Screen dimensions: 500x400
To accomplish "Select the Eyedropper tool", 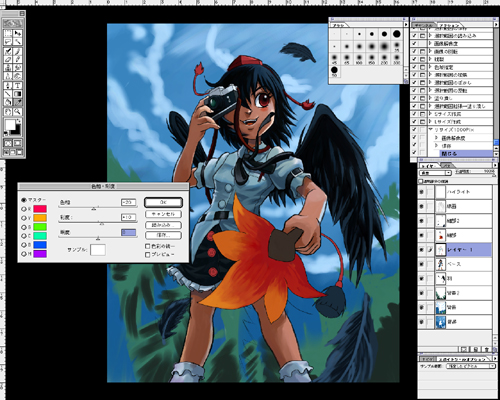I will [x=18, y=103].
